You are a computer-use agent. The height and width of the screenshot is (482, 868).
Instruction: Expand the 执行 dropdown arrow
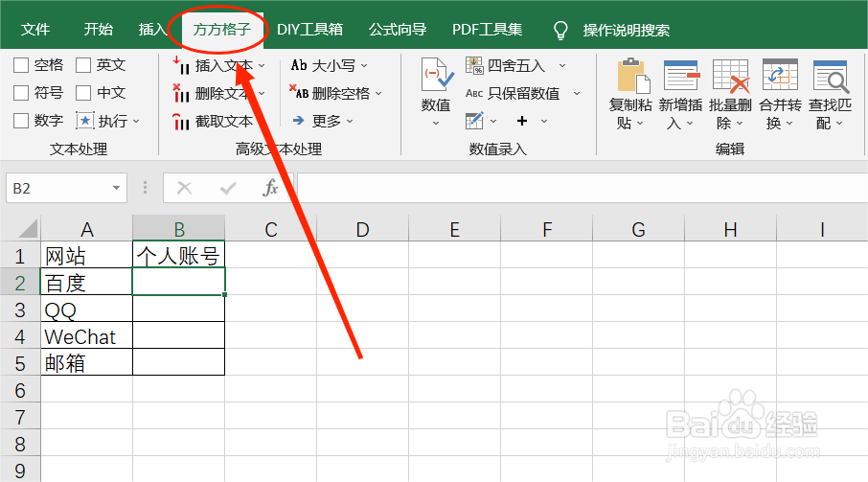pyautogui.click(x=136, y=121)
